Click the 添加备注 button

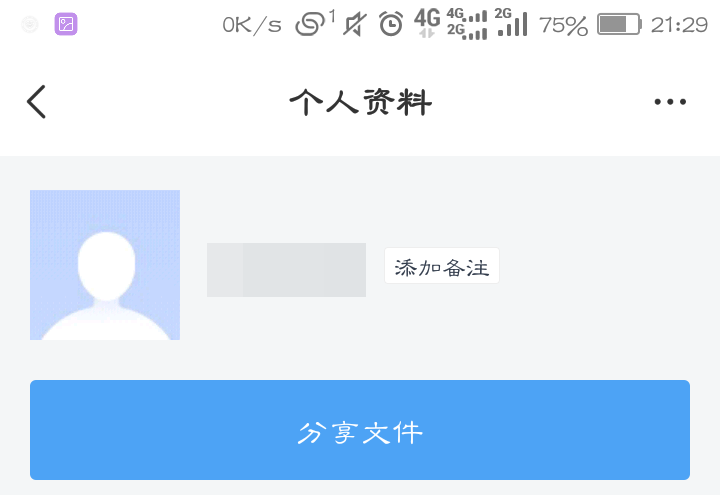pos(442,266)
